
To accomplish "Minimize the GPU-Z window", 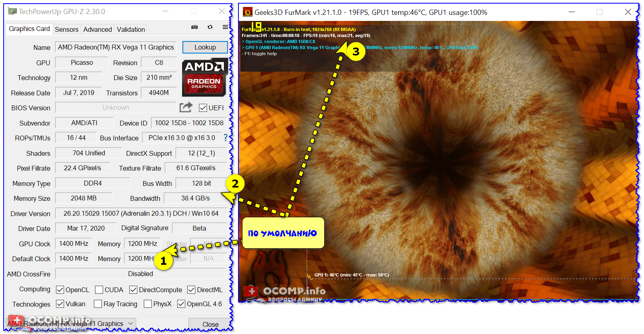I will coord(166,12).
